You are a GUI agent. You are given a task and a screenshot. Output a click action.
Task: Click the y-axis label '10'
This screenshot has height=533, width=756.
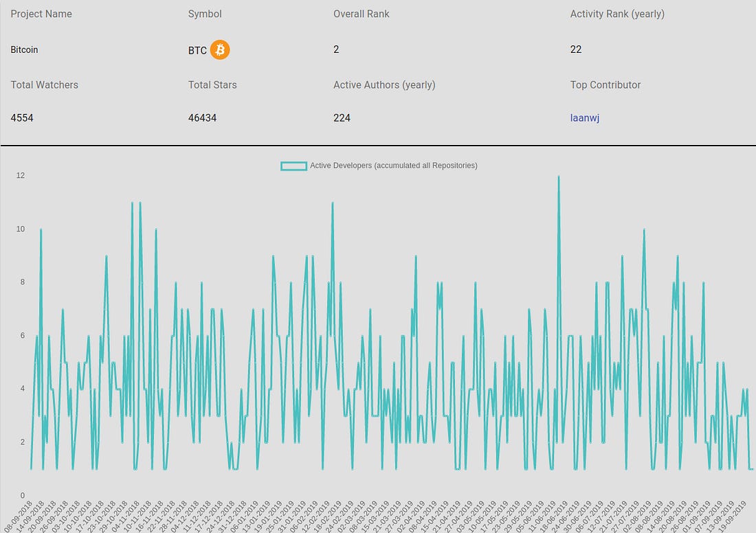[20, 229]
